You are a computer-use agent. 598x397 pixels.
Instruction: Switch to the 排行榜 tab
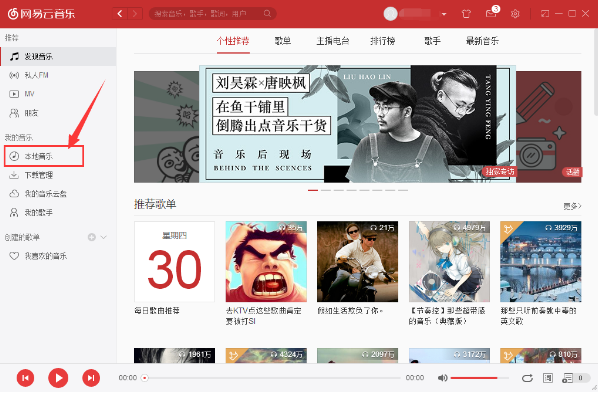(383, 41)
